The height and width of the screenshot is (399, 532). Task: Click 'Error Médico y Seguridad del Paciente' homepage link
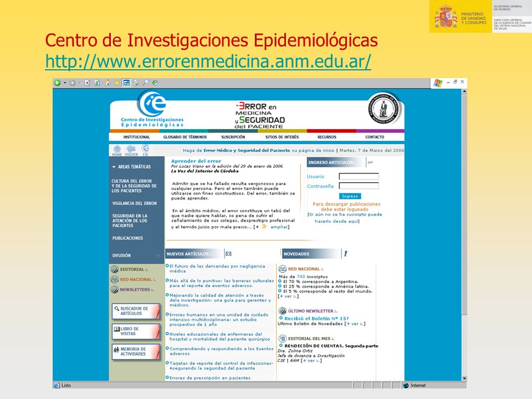[247, 150]
